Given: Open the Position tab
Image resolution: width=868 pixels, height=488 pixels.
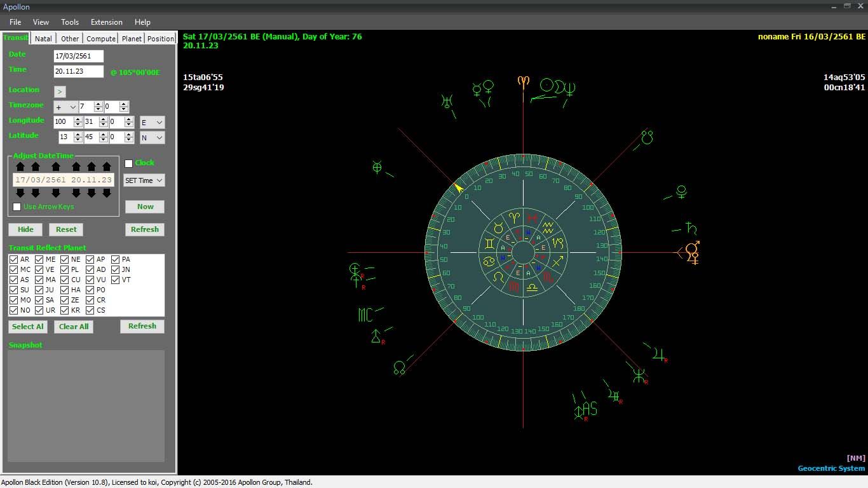Looking at the screenshot, I should (160, 39).
